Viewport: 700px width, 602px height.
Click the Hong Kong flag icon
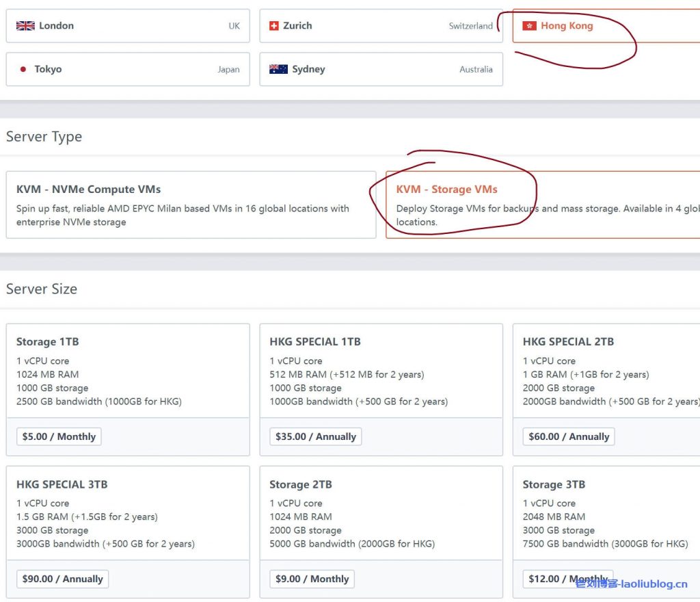pyautogui.click(x=529, y=26)
